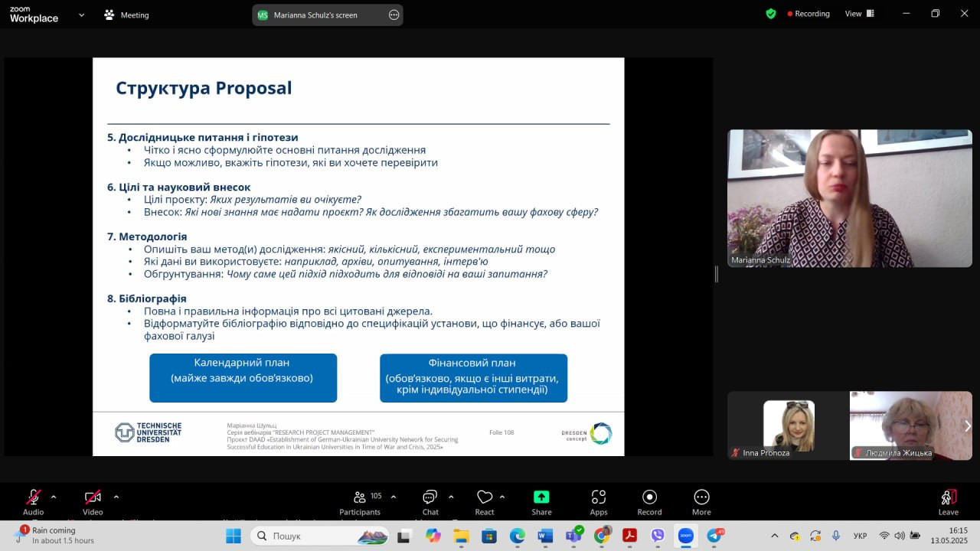Open the Participants panel

[360, 502]
